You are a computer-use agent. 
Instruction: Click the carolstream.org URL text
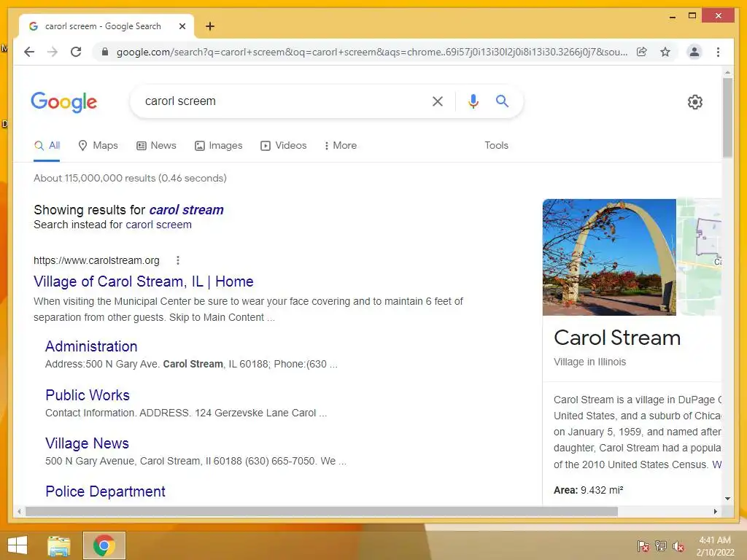97,260
